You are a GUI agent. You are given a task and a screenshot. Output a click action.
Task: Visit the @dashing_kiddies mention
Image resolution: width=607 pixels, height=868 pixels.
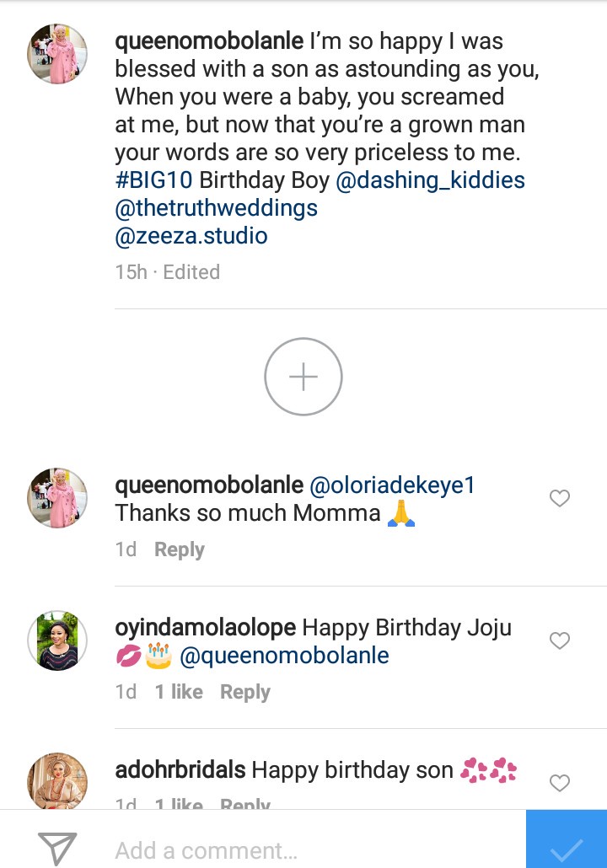(x=430, y=180)
